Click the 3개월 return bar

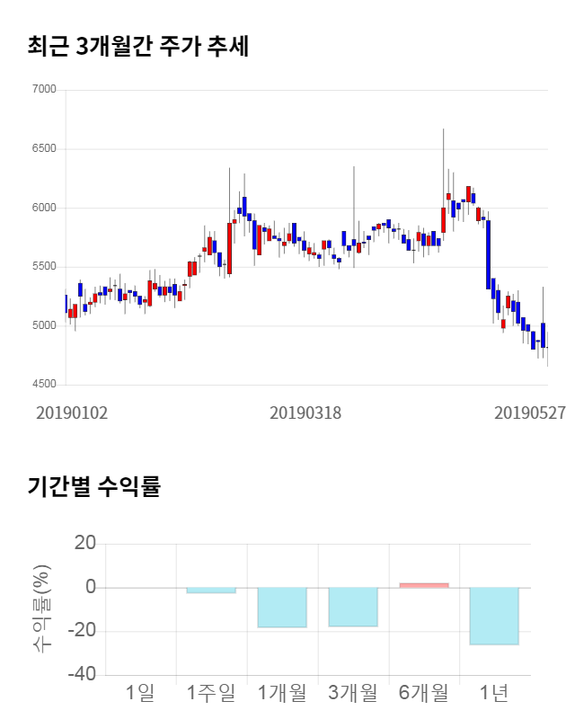click(353, 607)
